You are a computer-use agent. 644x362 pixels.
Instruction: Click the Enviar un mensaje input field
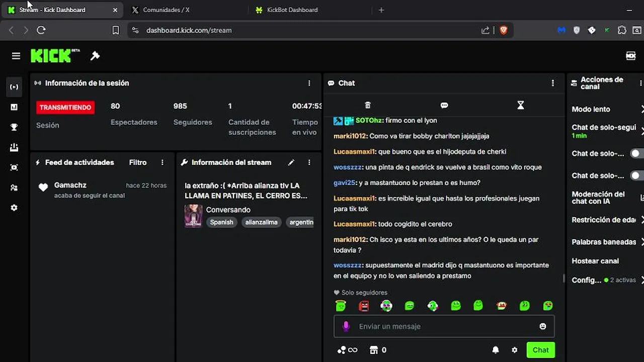[x=444, y=326]
